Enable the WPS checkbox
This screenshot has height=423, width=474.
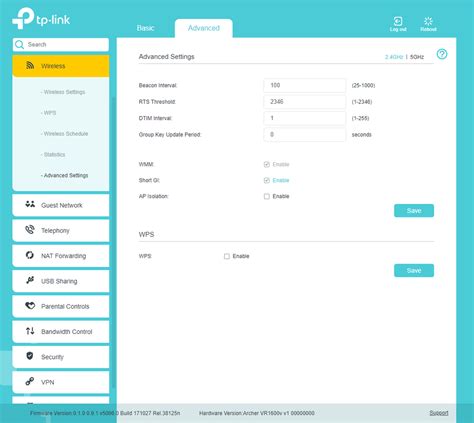coord(227,256)
